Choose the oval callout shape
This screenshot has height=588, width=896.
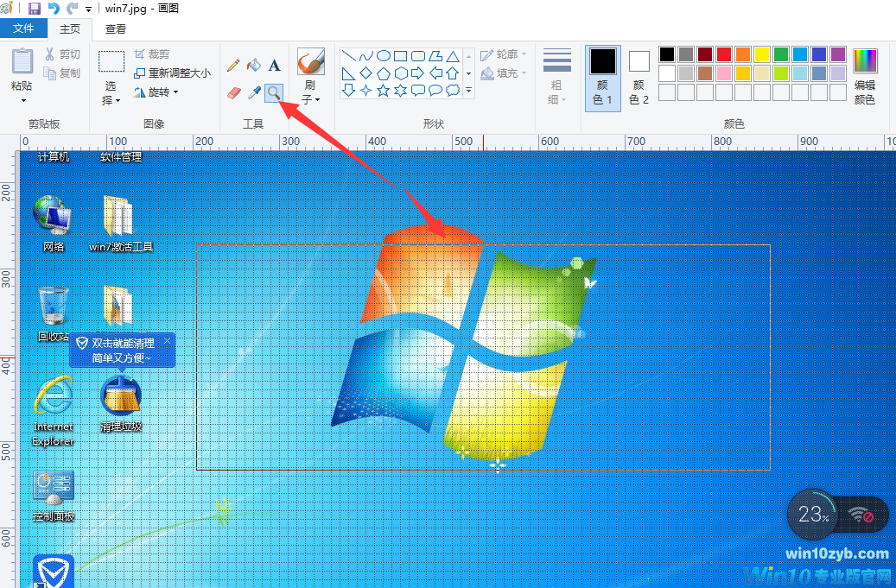pos(435,90)
